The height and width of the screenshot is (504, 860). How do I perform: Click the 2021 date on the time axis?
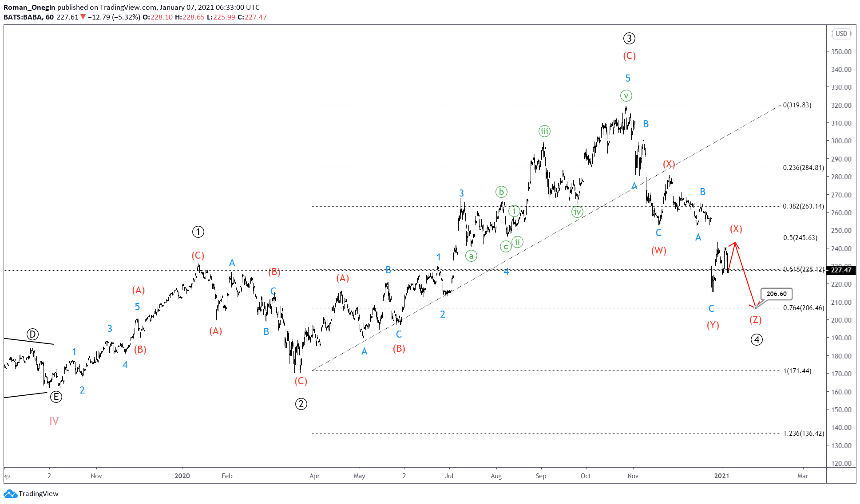pos(721,476)
